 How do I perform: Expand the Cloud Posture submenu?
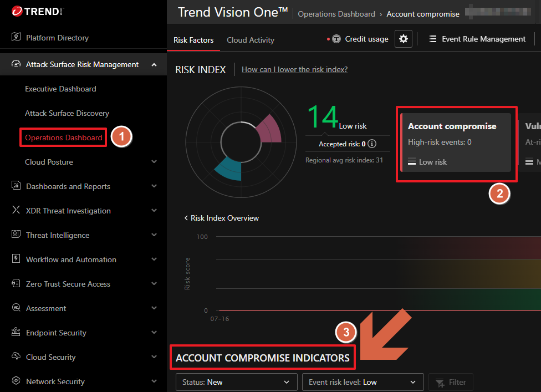(154, 162)
